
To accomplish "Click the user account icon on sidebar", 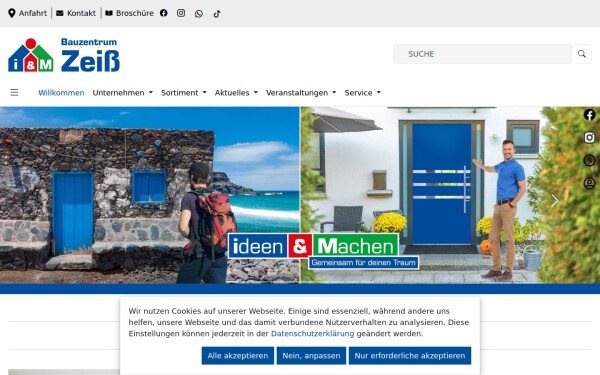I will [x=589, y=183].
